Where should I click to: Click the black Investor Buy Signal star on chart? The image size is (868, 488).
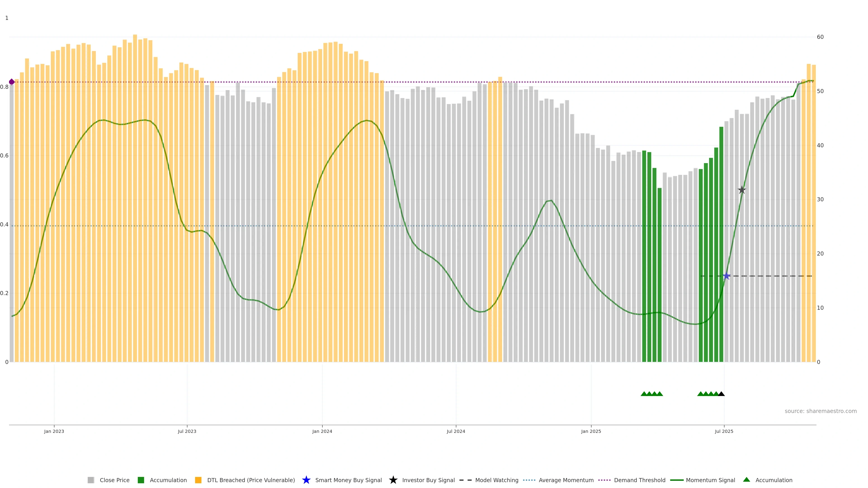click(x=742, y=190)
